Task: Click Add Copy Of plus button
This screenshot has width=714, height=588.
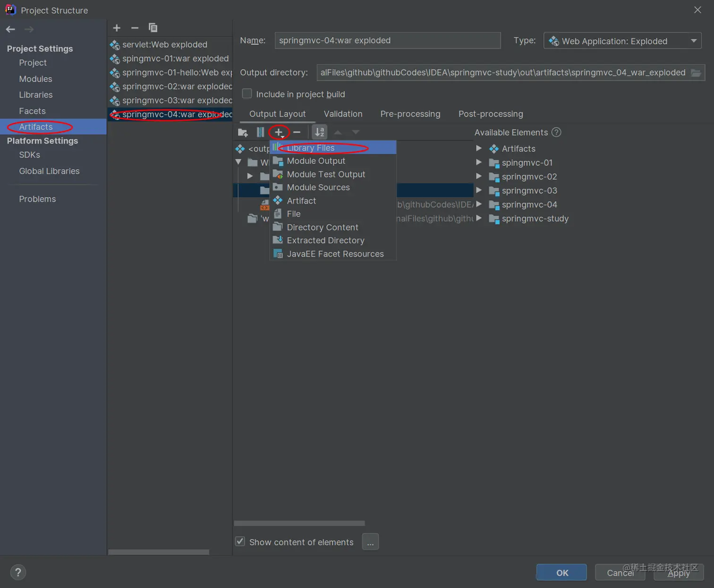Action: 279,132
